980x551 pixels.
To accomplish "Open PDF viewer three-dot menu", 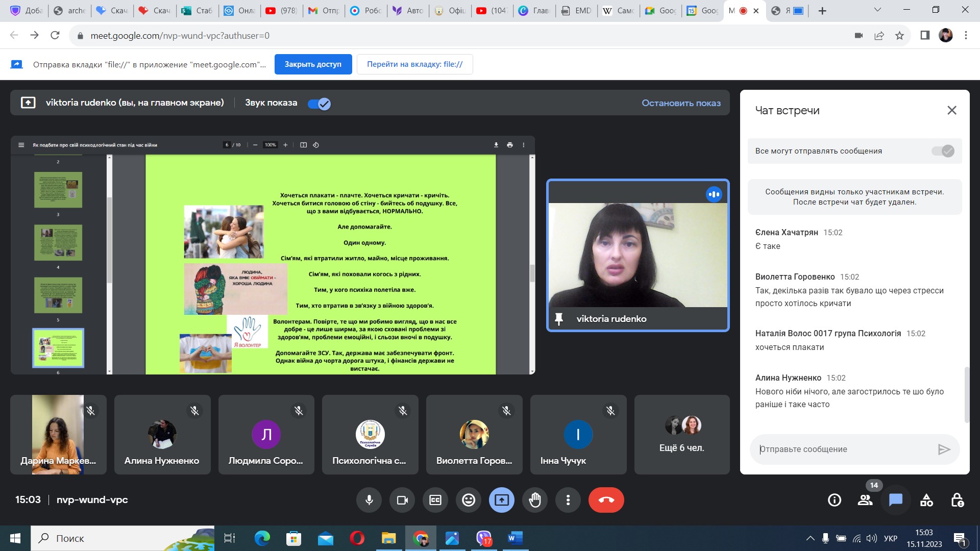I will pos(523,145).
